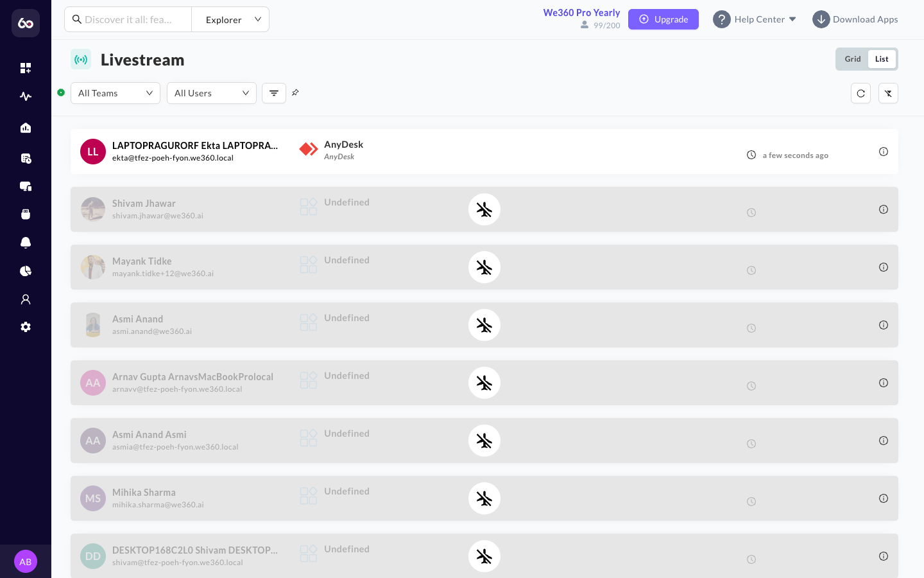The height and width of the screenshot is (578, 924).
Task: Switch to List view
Action: coord(882,59)
